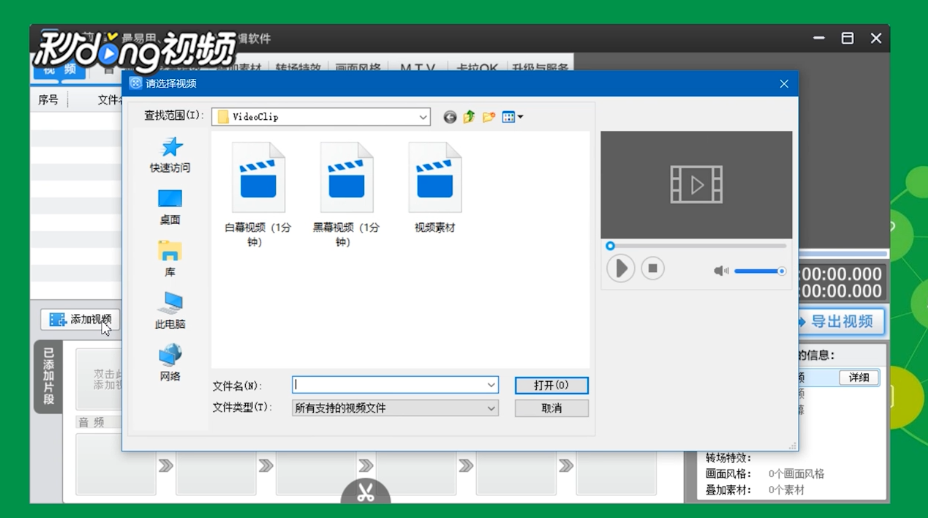Select the 白幕视频 (1分钟) video file
Screen dimensions: 928x518
click(x=258, y=194)
